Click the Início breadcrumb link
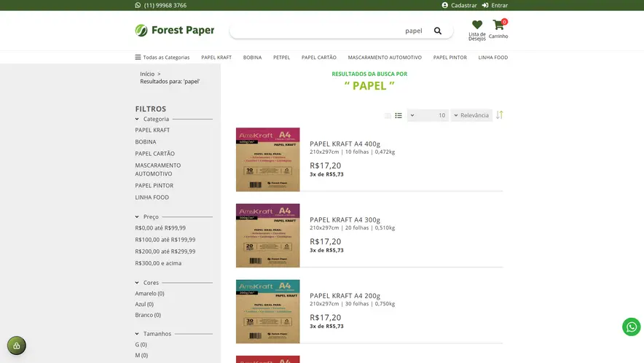 pyautogui.click(x=147, y=74)
